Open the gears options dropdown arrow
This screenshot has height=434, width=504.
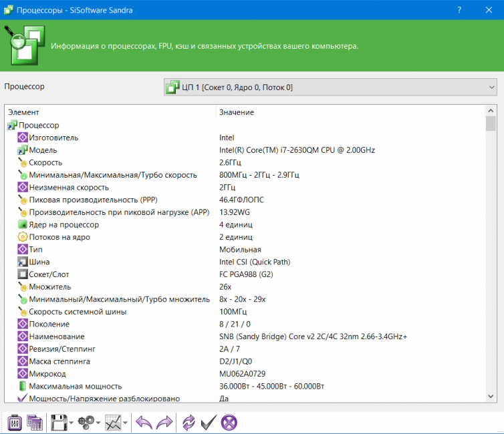coord(98,423)
